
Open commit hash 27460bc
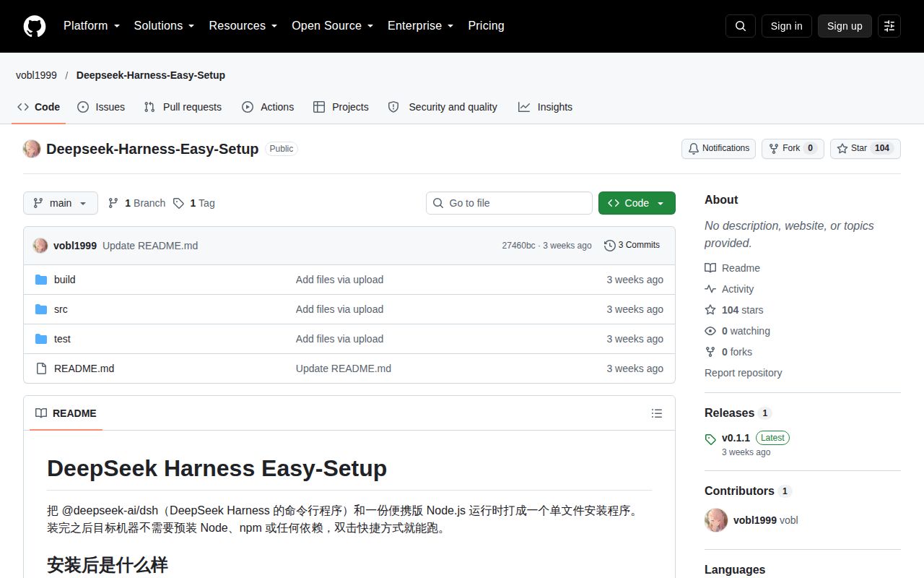coord(518,246)
